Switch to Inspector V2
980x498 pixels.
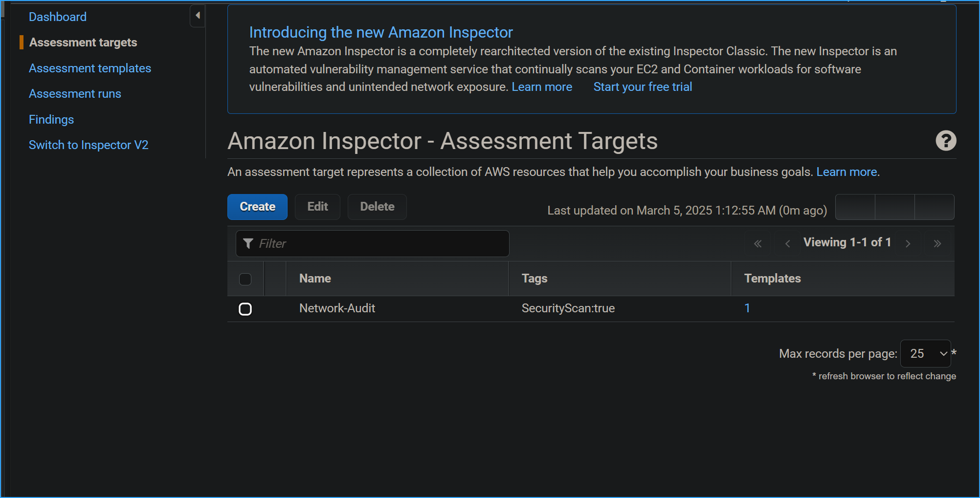[x=89, y=145]
